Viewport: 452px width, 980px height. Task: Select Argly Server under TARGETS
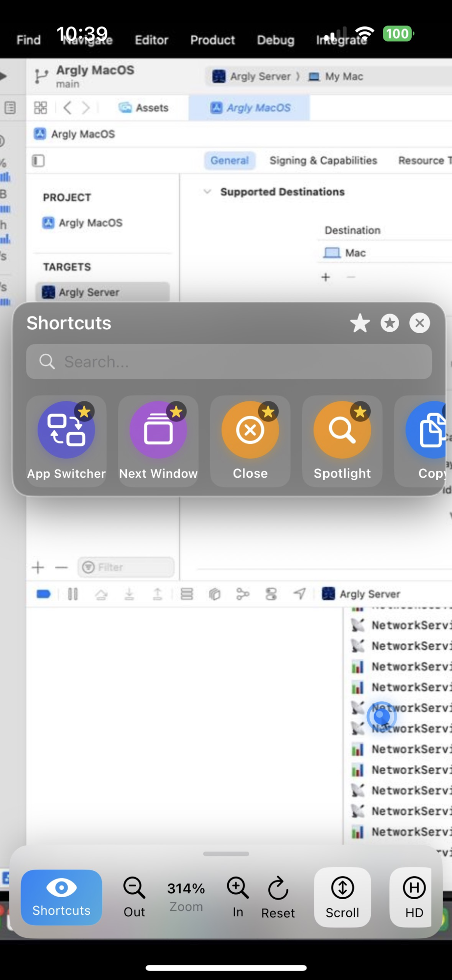[103, 292]
